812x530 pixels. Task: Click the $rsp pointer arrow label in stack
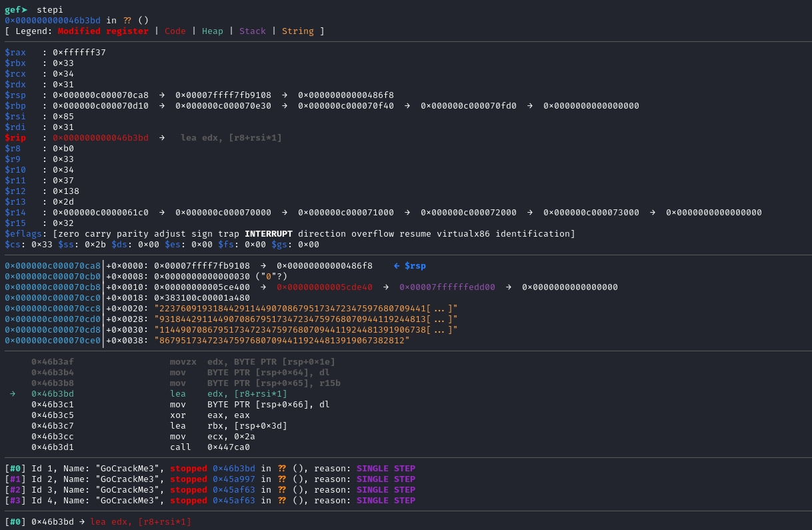click(410, 266)
